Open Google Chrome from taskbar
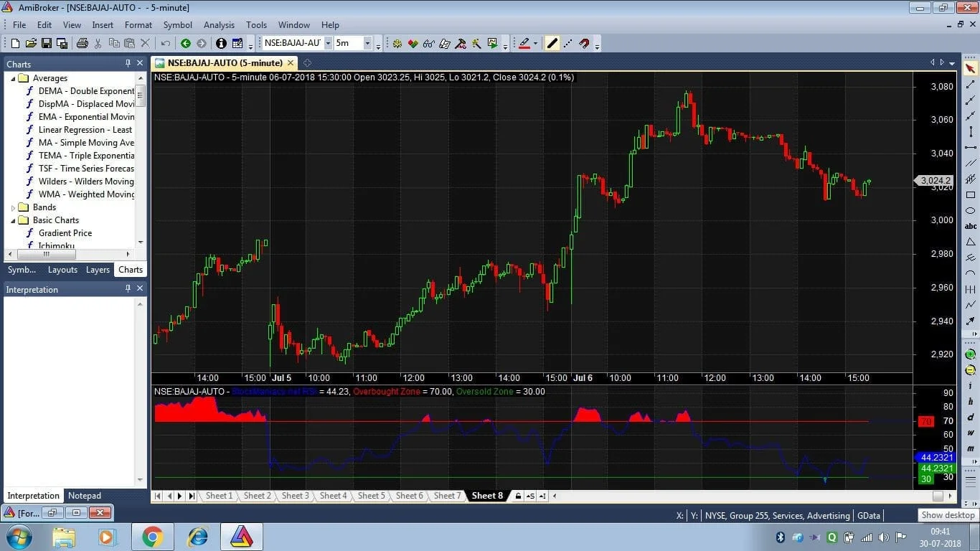This screenshot has height=551, width=980. pos(152,537)
